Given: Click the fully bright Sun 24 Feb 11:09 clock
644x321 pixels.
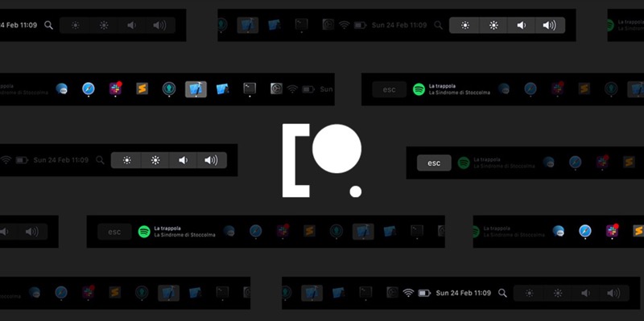Looking at the screenshot, I should (x=464, y=293).
